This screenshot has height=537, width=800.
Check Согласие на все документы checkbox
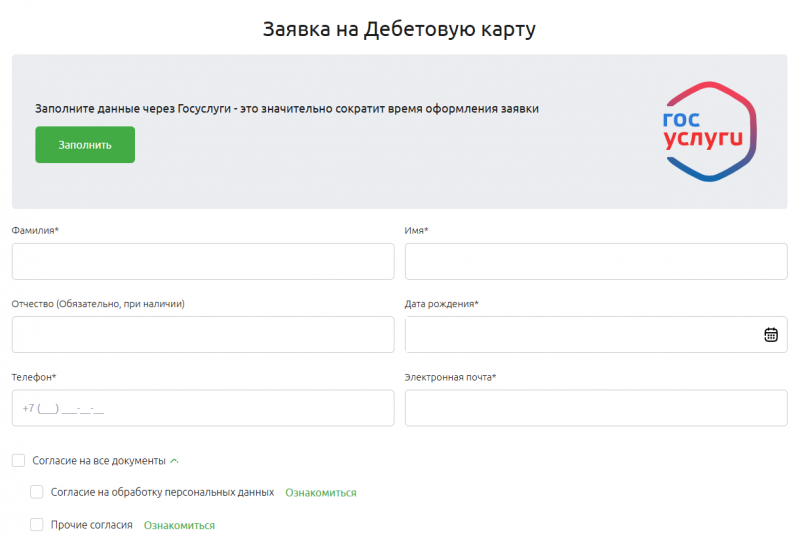[x=18, y=461]
